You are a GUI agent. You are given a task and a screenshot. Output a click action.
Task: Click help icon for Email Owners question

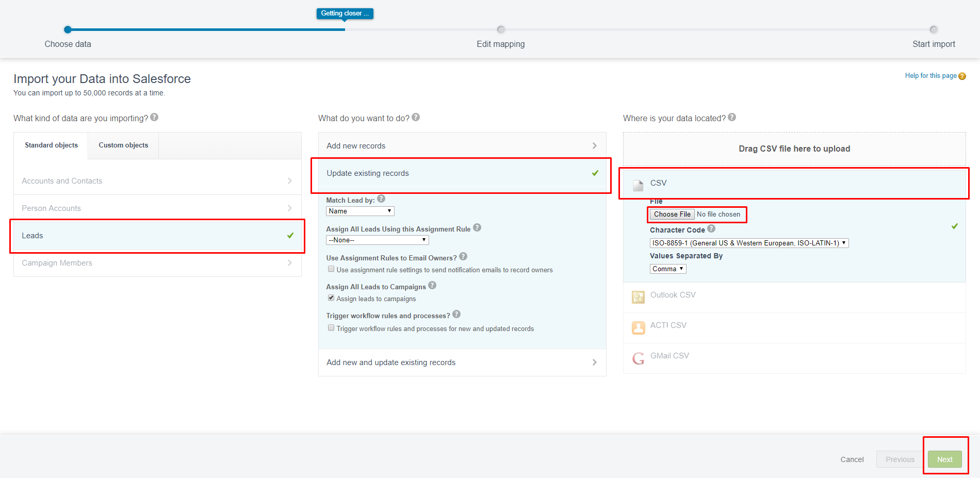[x=463, y=257]
